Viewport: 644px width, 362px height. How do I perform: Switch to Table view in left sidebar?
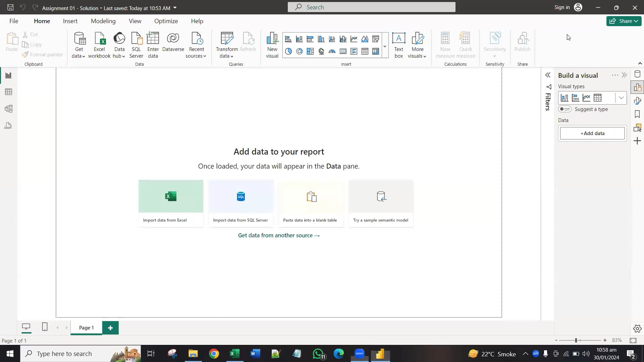pyautogui.click(x=8, y=92)
